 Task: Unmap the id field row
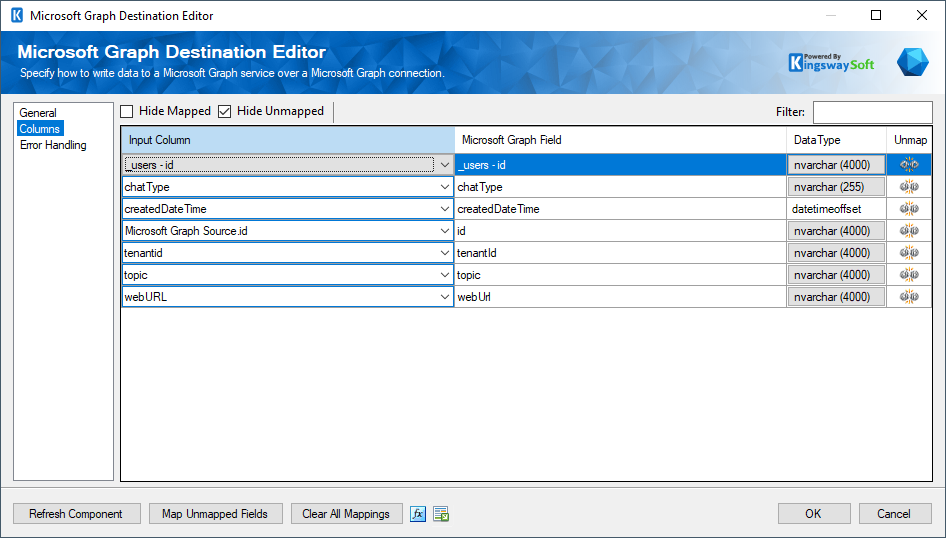(x=909, y=231)
